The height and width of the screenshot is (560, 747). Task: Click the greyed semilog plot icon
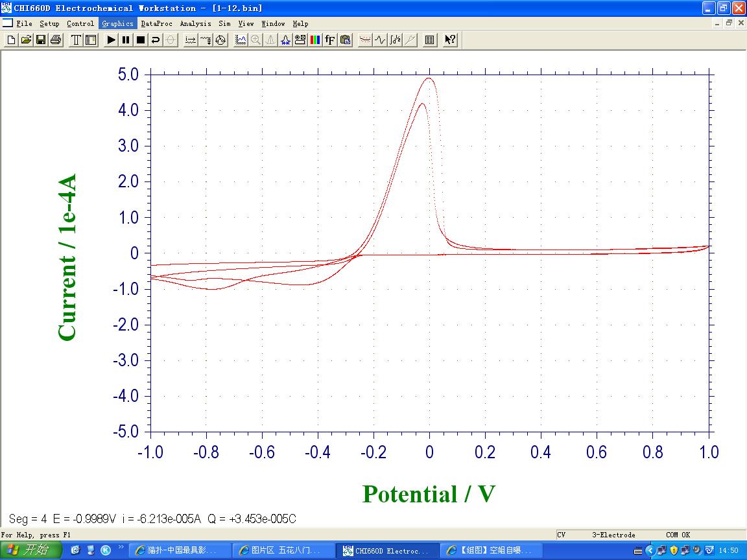coord(410,40)
